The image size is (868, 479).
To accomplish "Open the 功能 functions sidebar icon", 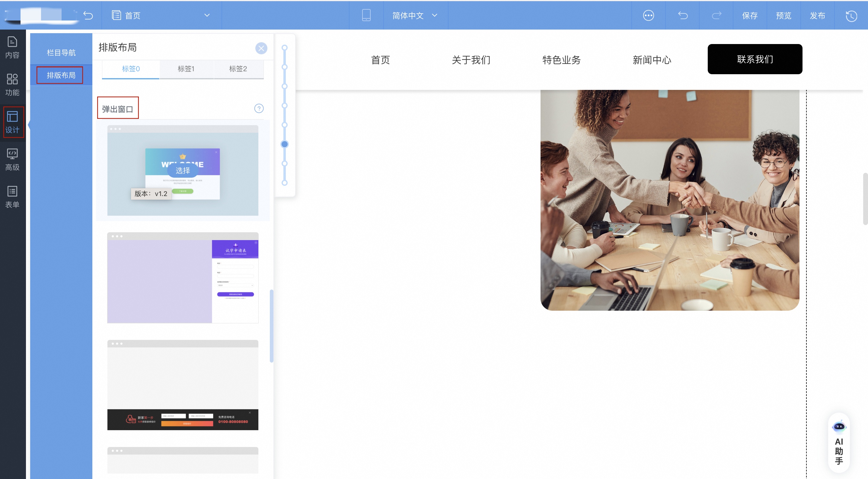I will point(12,84).
